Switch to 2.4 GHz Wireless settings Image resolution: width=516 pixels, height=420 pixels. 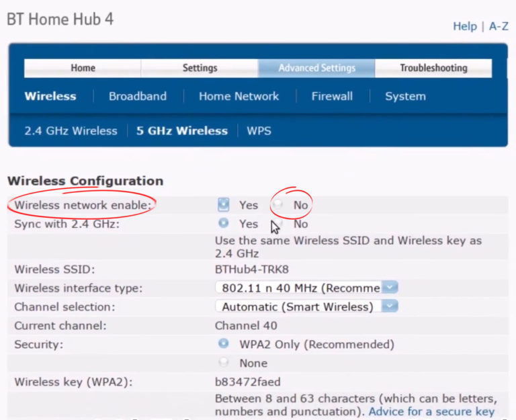(71, 130)
